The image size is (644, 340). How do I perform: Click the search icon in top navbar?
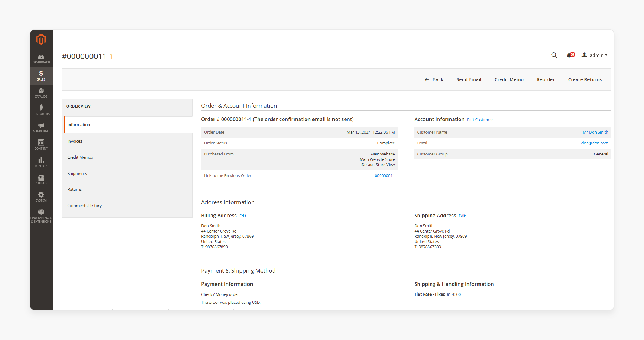[x=554, y=55]
